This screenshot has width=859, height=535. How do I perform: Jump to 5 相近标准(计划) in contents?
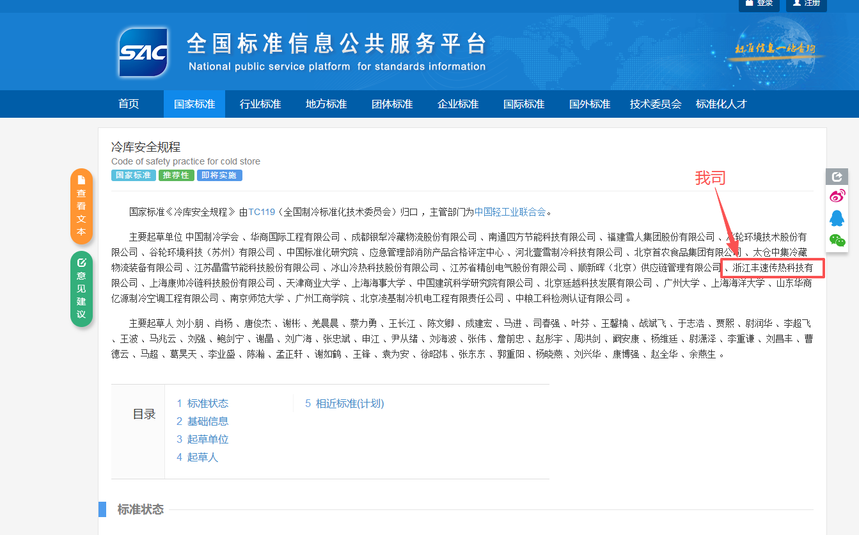click(x=345, y=404)
